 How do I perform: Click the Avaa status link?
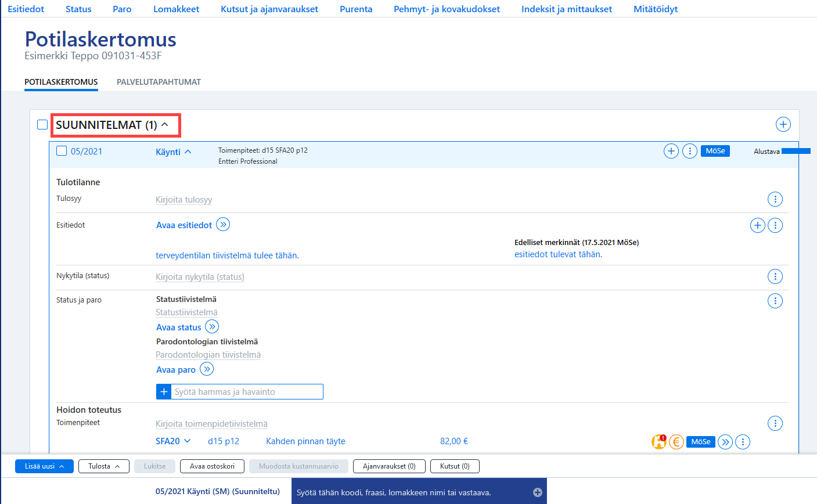click(x=179, y=327)
